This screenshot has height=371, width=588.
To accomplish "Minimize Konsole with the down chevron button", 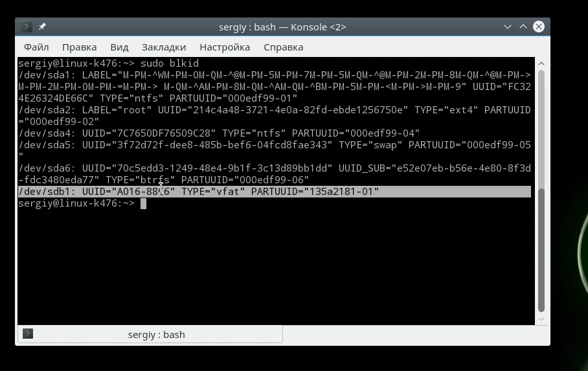I will pos(507,27).
